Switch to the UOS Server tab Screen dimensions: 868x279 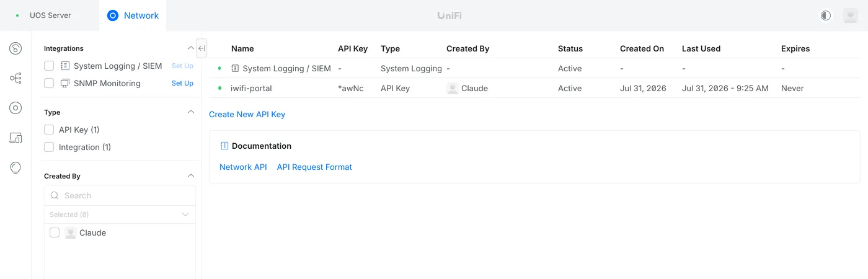(x=50, y=15)
